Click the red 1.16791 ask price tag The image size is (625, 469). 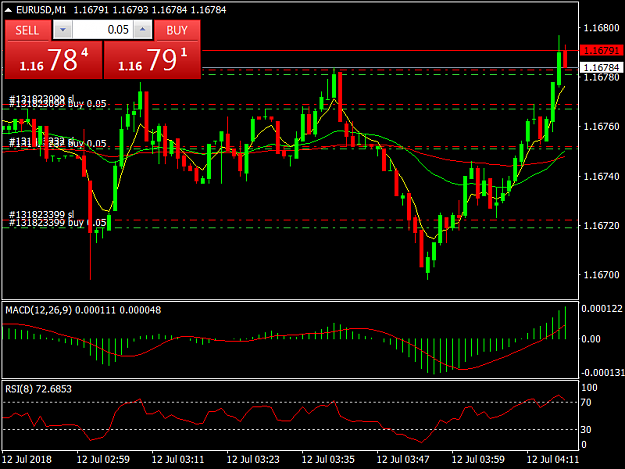[601, 51]
